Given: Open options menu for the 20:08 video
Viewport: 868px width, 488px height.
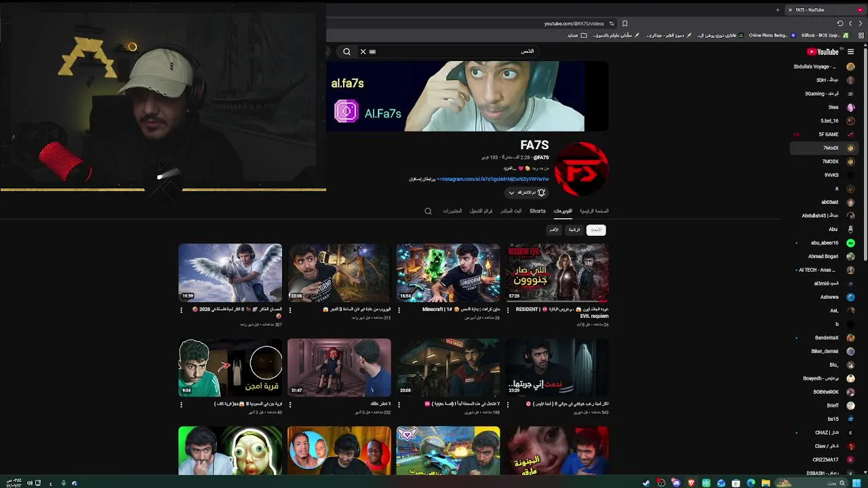Looking at the screenshot, I should pos(399,405).
